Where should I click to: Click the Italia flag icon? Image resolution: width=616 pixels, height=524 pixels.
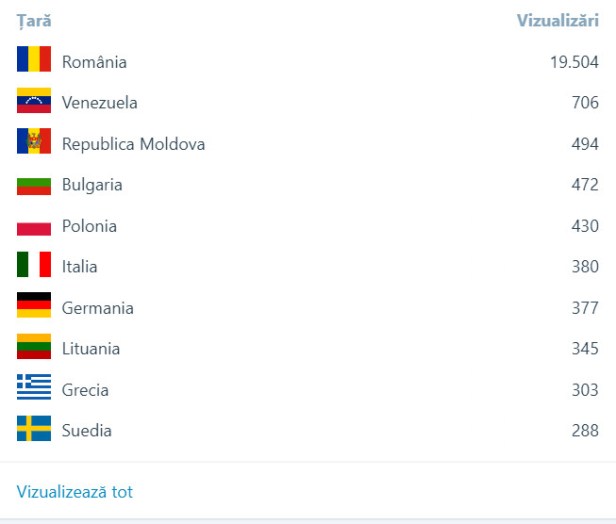click(34, 266)
